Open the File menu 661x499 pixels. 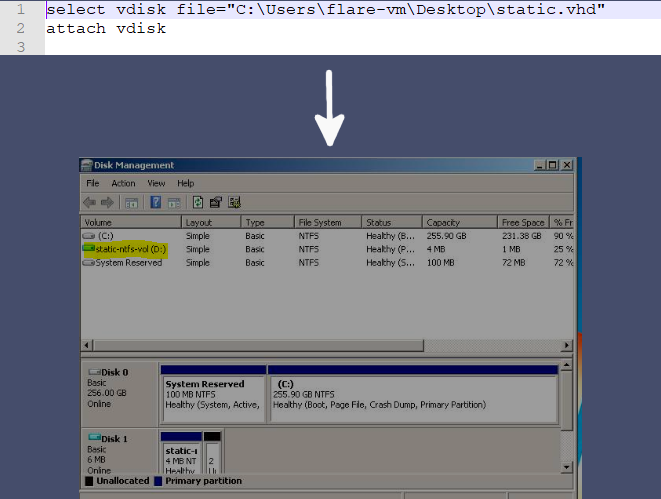[x=93, y=184]
